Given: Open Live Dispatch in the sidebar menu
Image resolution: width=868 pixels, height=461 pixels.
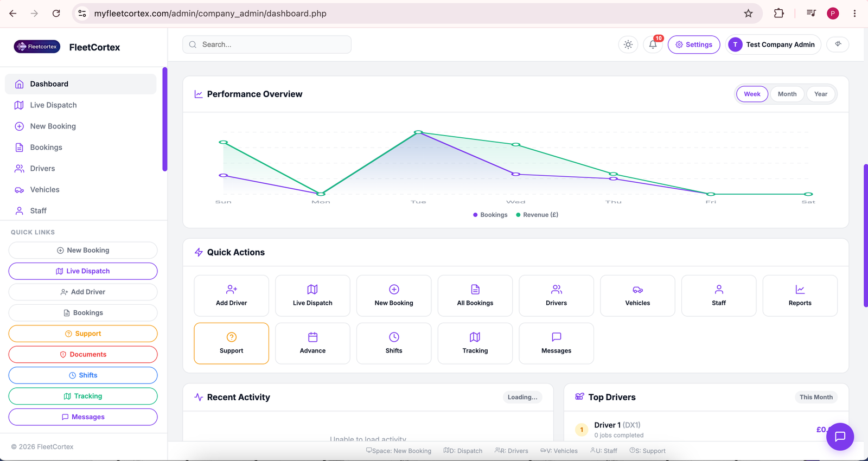Looking at the screenshot, I should pyautogui.click(x=81, y=105).
